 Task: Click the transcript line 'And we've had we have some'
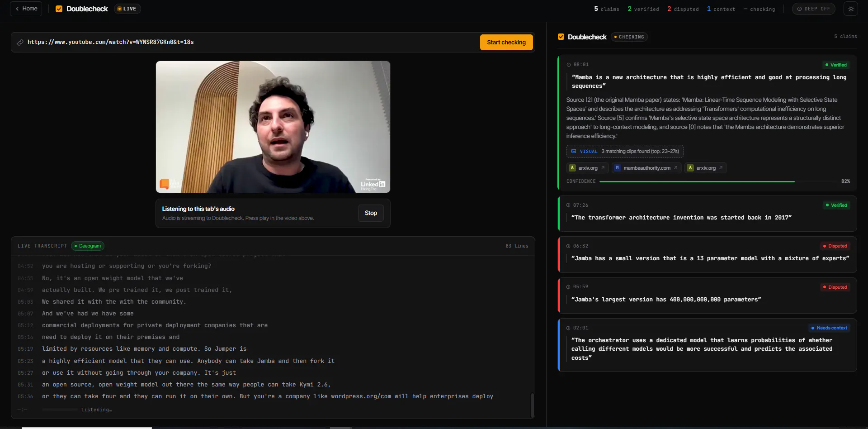click(x=88, y=314)
